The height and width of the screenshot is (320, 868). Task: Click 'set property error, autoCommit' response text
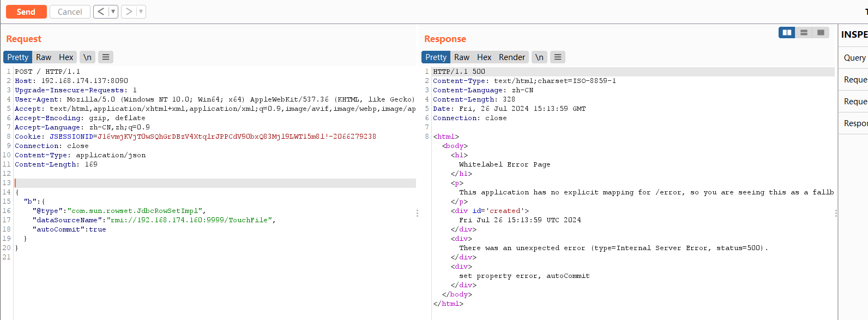525,276
